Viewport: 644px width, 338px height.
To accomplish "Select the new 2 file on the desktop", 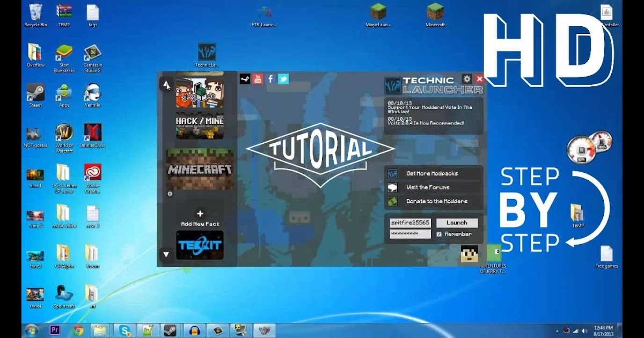I will click(x=92, y=216).
